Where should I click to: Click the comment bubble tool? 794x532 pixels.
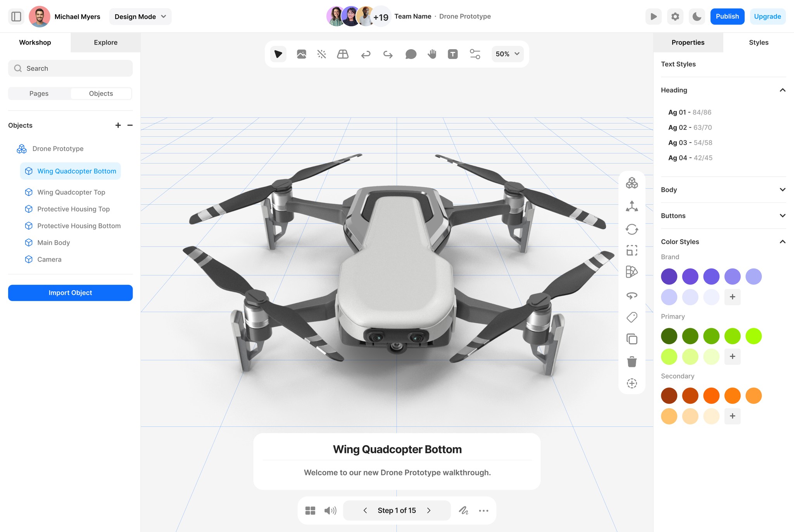[411, 54]
